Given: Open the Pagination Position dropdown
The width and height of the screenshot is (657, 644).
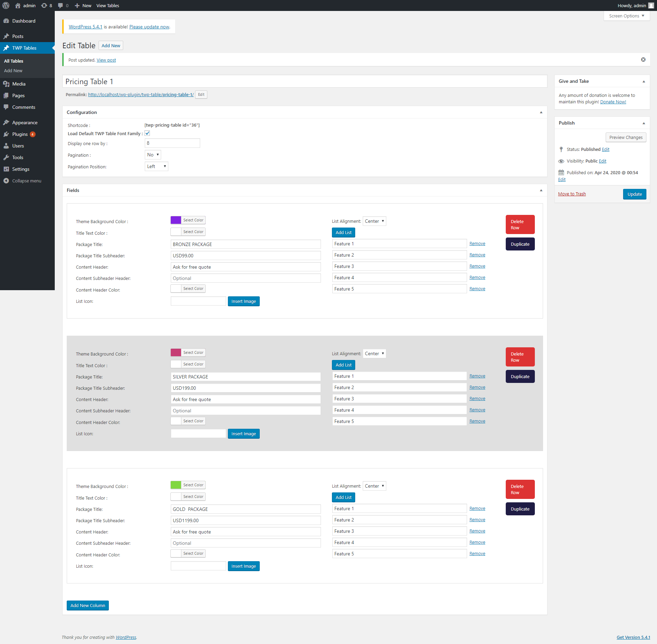Looking at the screenshot, I should [156, 166].
